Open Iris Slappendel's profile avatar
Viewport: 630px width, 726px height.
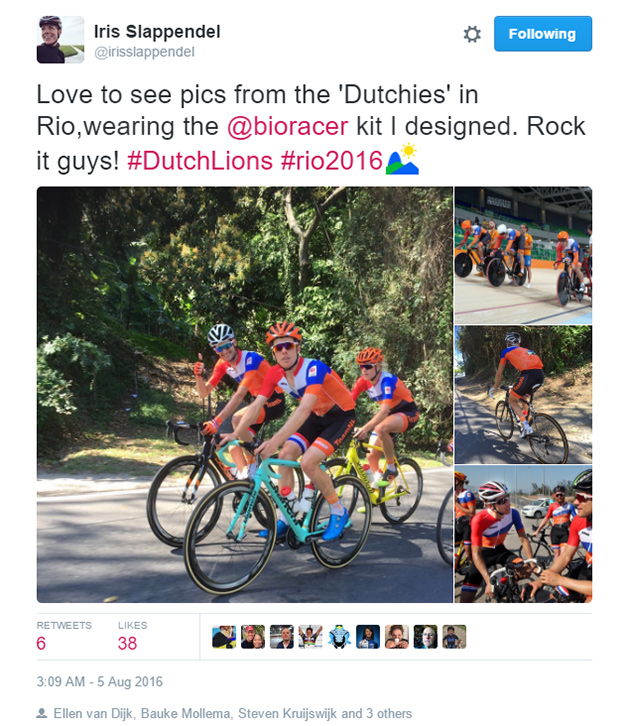click(x=60, y=39)
